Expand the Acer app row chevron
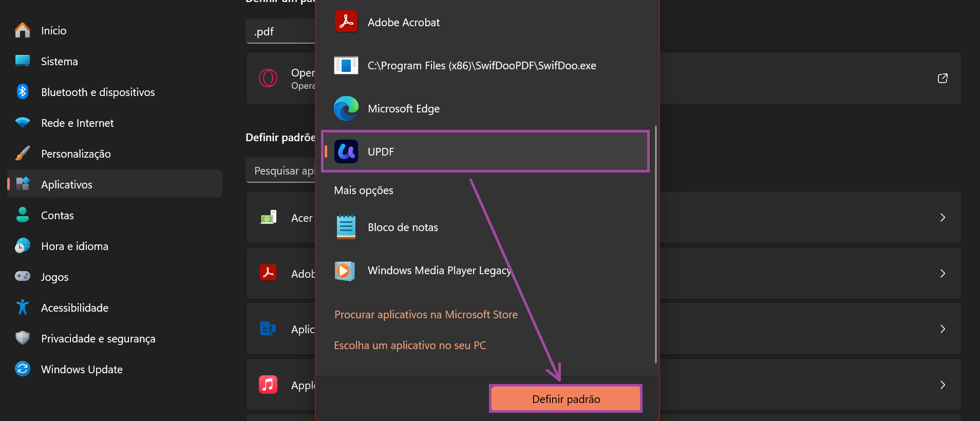The height and width of the screenshot is (421, 980). (943, 218)
